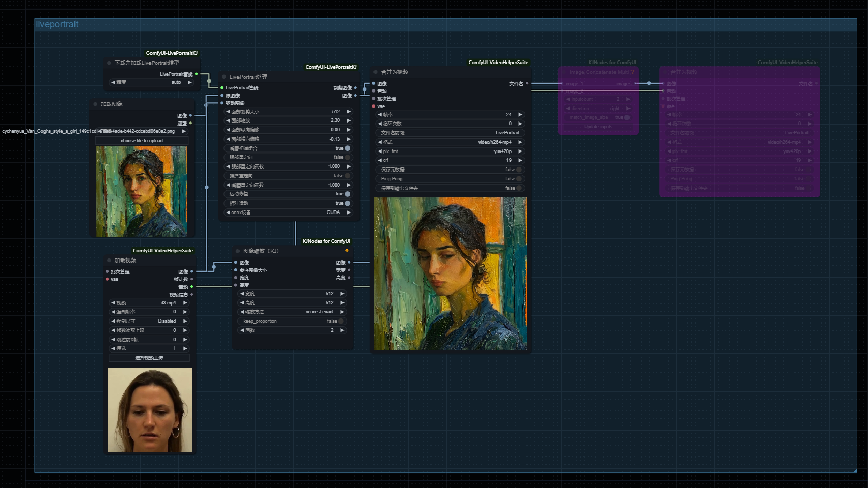Click the Van Gogh portrait thumbnail in 加载图像
This screenshot has height=488, width=868.
142,191
